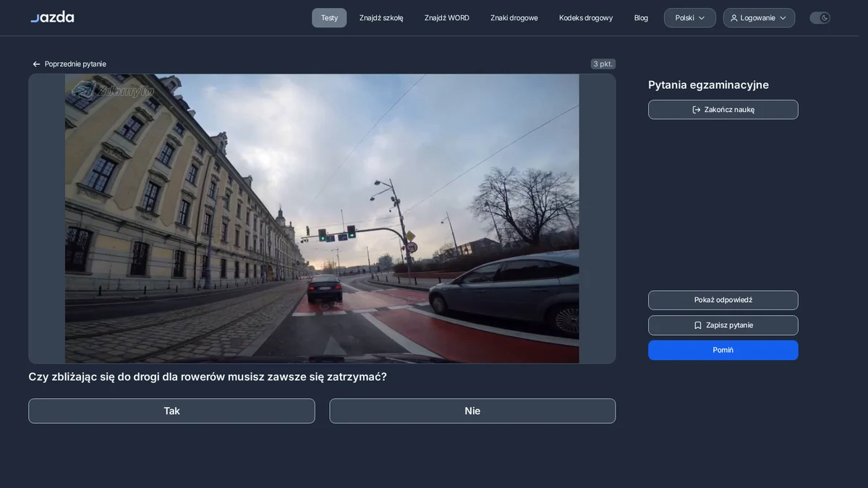Go to Znajdź szkołę menu item
The width and height of the screenshot is (868, 488).
(381, 18)
